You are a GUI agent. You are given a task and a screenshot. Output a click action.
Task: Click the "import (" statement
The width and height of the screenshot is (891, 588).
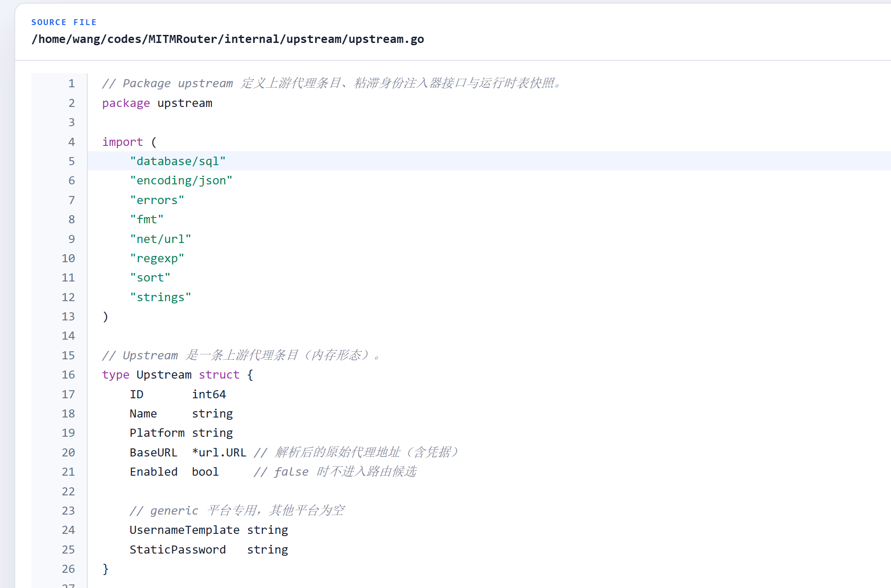point(129,142)
